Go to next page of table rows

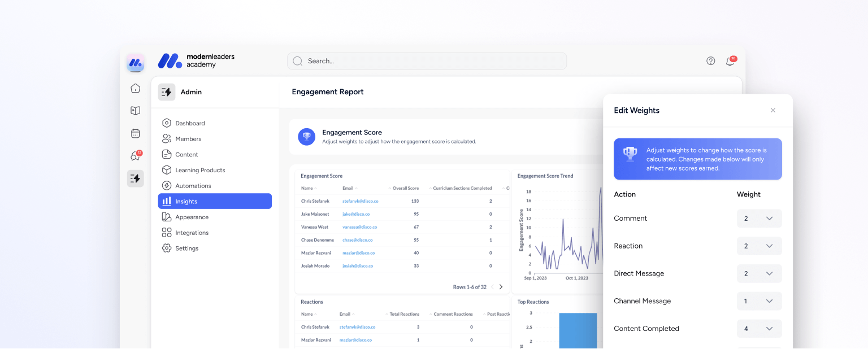(501, 286)
